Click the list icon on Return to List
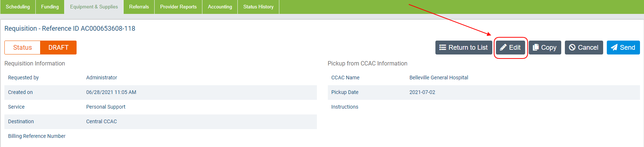Screen dimensions: 644x147 (x=443, y=48)
